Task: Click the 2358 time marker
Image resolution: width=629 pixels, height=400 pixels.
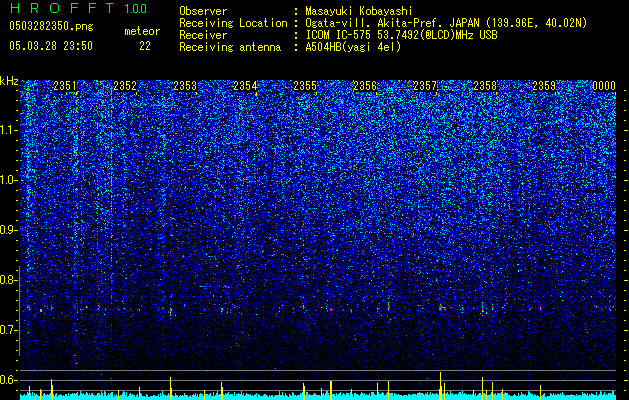Action: tap(485, 86)
